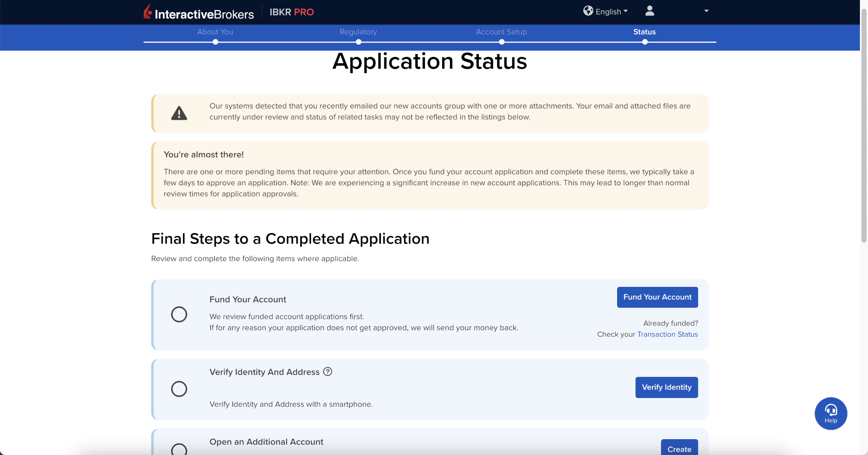
Task: Switch to the Account Setup step
Action: point(501,32)
